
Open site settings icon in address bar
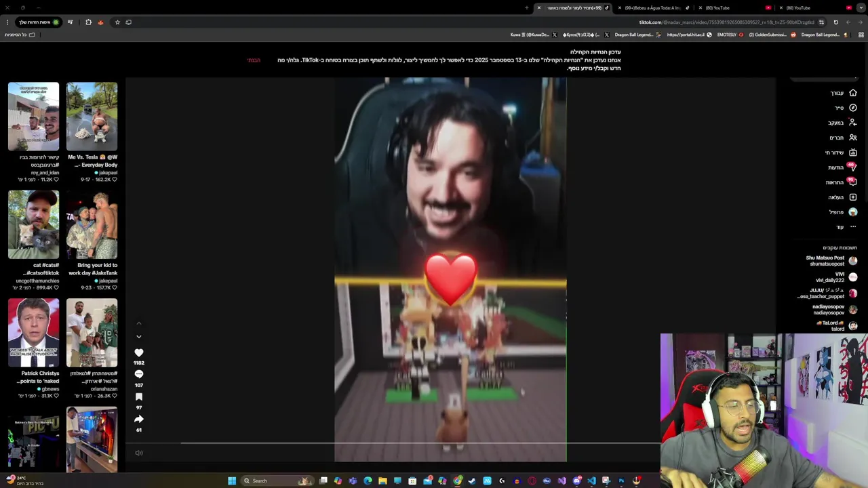click(x=821, y=22)
